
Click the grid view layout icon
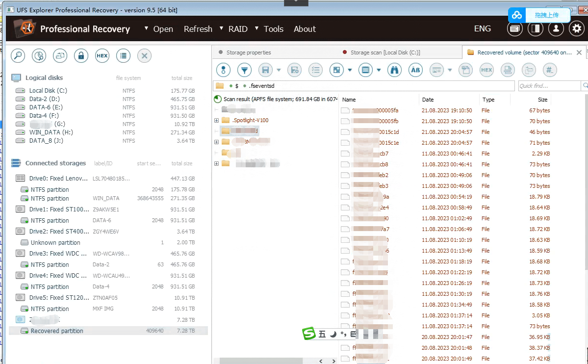tap(336, 70)
